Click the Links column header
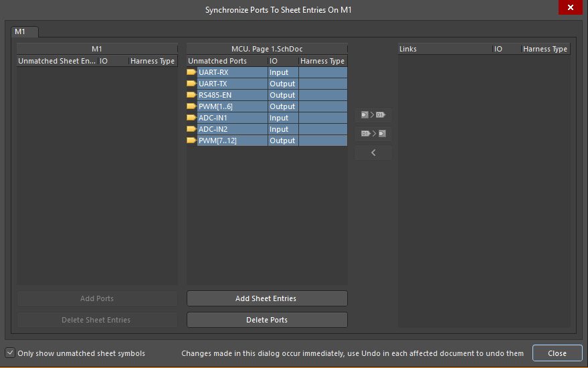The image size is (588, 368). coord(444,49)
